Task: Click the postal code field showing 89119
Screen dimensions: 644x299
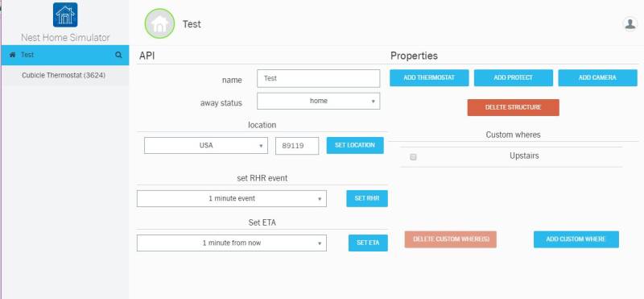Action: tap(297, 146)
